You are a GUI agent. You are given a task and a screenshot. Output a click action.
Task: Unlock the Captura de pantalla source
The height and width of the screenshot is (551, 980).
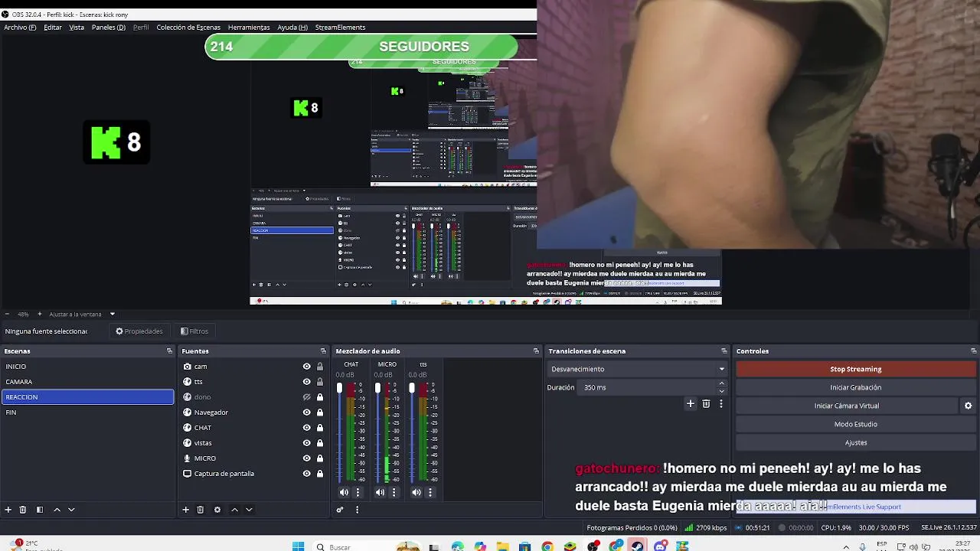[320, 474]
